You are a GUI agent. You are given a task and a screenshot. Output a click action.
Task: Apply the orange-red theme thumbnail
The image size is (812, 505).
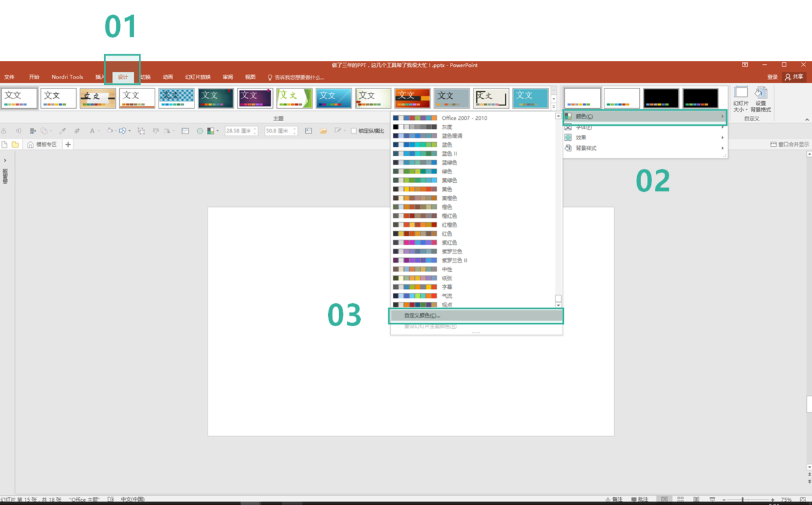click(412, 98)
